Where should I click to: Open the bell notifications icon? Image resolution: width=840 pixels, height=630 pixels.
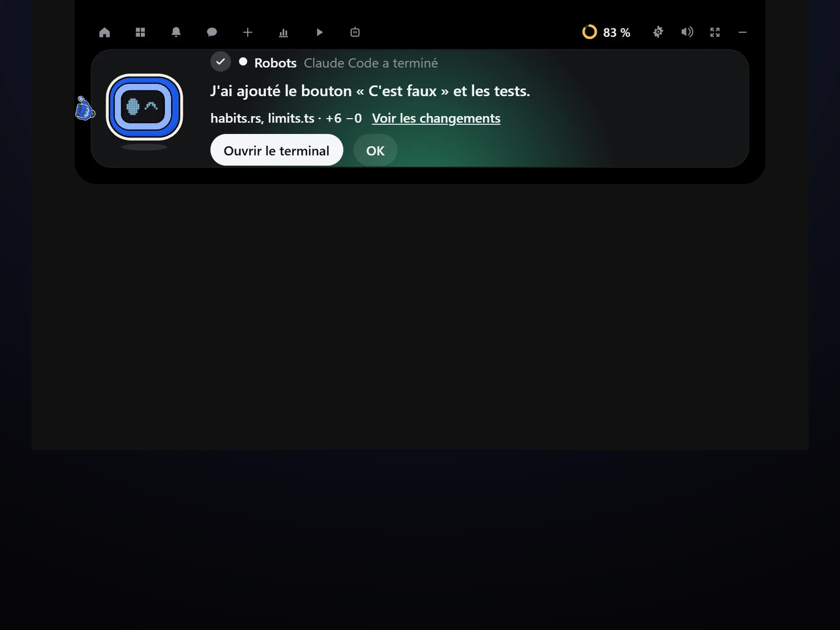click(176, 33)
